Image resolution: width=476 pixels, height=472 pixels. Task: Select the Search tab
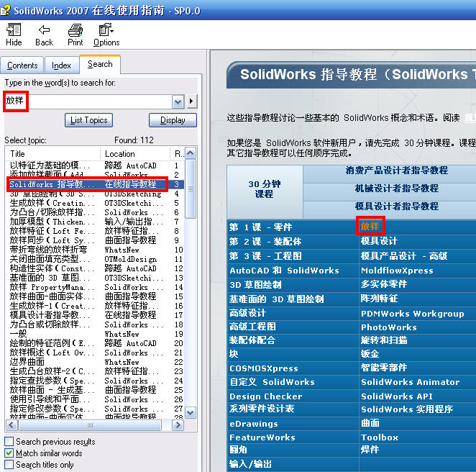point(100,64)
